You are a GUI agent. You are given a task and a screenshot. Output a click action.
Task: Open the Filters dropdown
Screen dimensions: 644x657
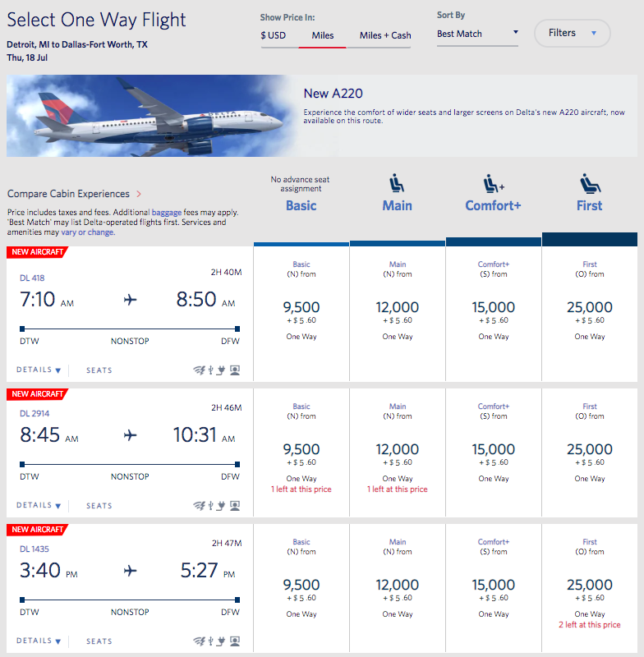(572, 33)
